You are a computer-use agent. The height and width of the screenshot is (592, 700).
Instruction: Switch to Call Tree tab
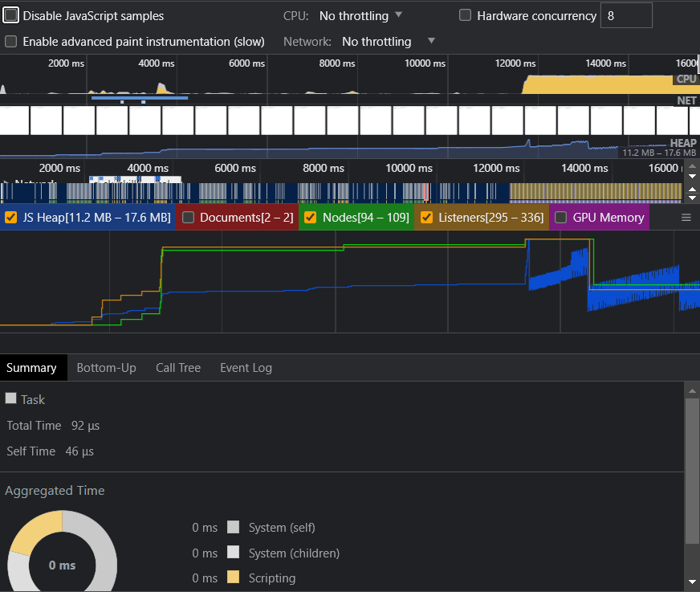click(178, 368)
